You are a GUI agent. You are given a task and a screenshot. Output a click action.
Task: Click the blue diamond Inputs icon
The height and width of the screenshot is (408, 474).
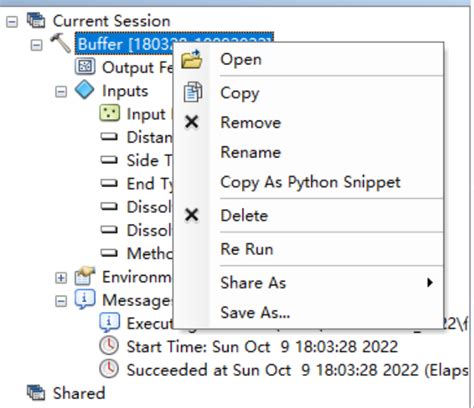(x=85, y=90)
